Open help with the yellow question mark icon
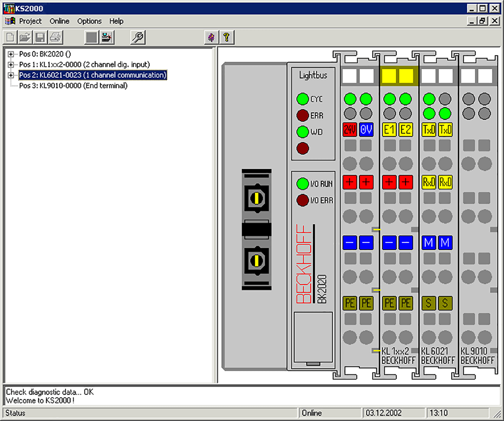Screen dimensions: 504x421 (x=226, y=37)
